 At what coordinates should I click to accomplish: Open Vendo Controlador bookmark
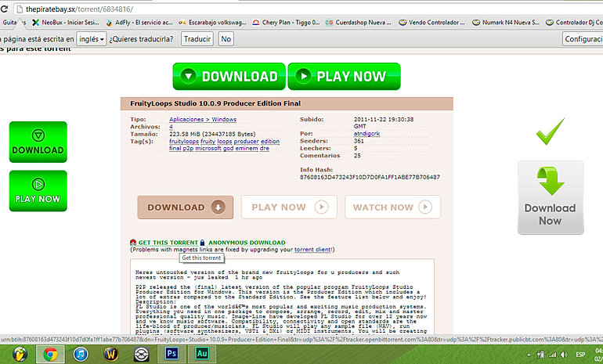[431, 23]
